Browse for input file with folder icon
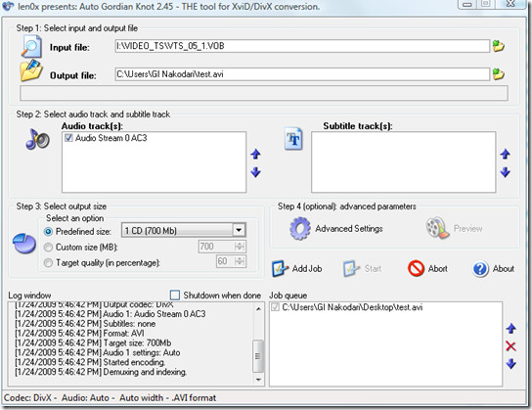 coord(498,46)
